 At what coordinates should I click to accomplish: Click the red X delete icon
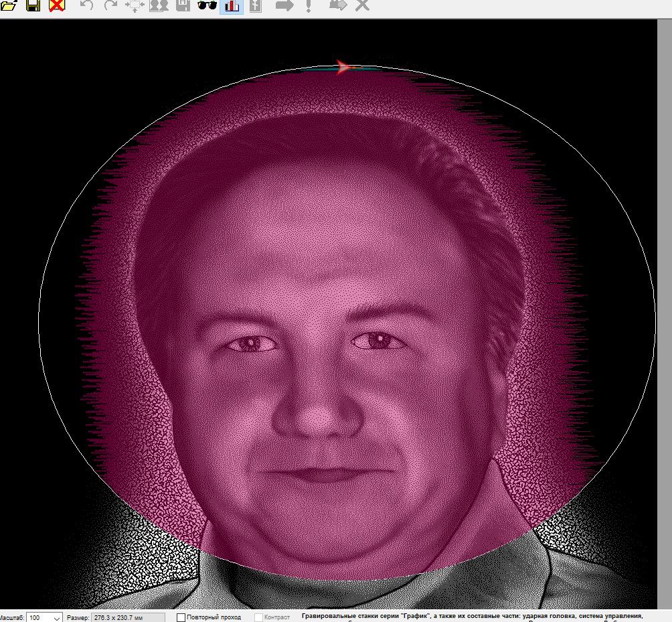click(x=58, y=5)
